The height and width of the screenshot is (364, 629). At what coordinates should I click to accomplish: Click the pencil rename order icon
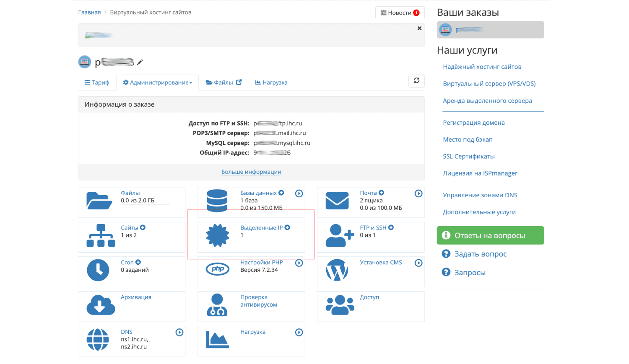[140, 62]
